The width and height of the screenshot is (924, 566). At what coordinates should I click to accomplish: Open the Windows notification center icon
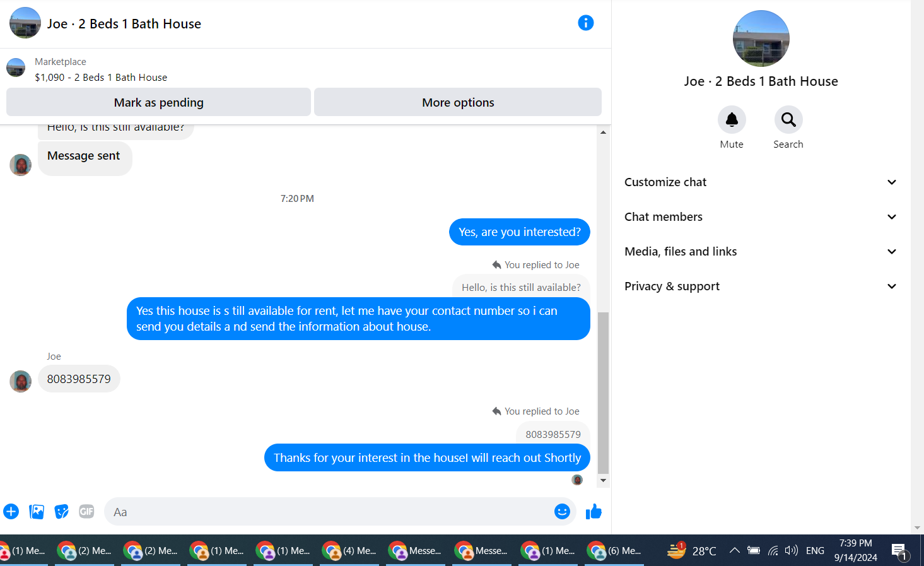point(900,551)
